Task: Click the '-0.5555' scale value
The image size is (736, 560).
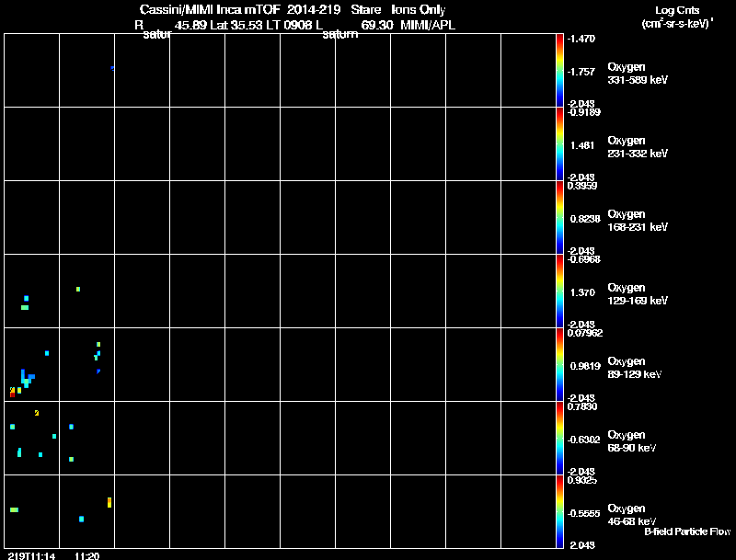Action: click(583, 514)
